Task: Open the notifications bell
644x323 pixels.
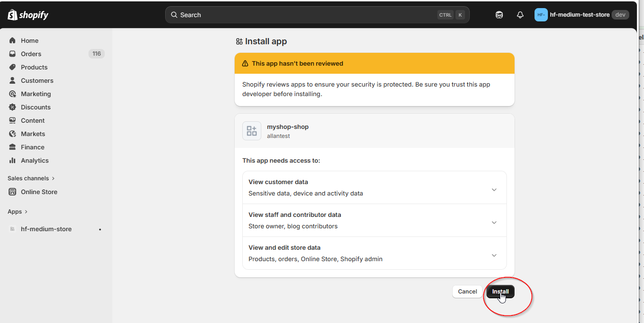Action: (x=520, y=15)
